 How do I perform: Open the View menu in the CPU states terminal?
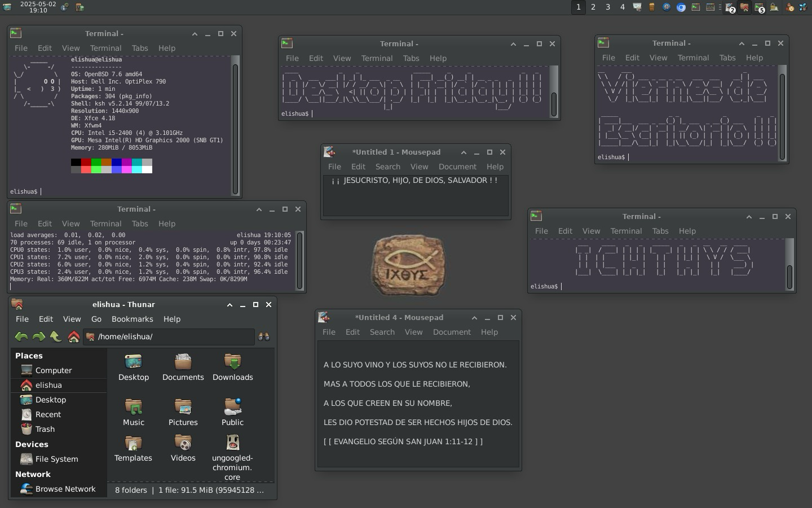70,224
